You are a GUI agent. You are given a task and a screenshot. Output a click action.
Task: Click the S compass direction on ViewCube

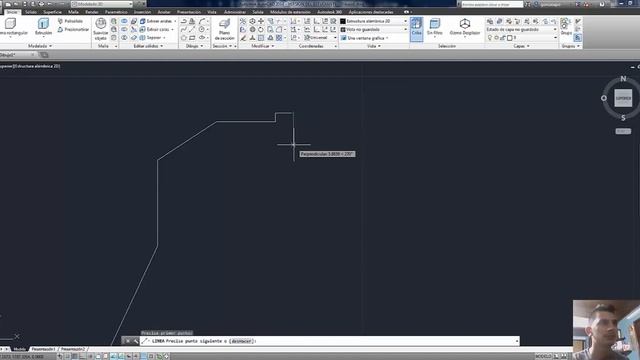coord(623,118)
